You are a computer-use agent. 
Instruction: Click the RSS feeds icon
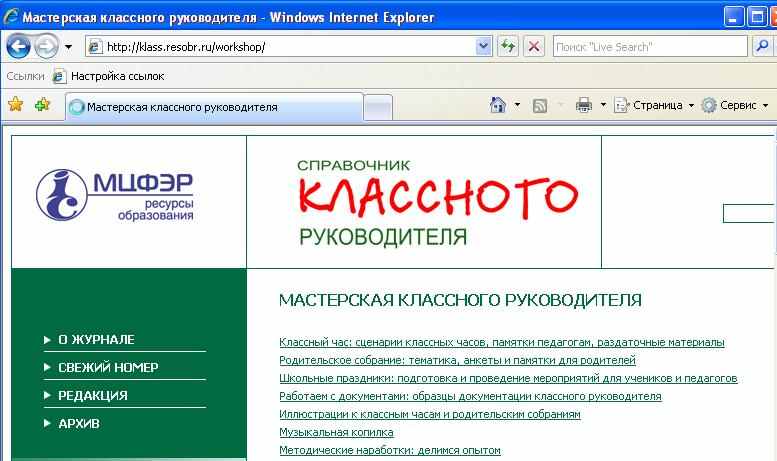click(x=540, y=105)
